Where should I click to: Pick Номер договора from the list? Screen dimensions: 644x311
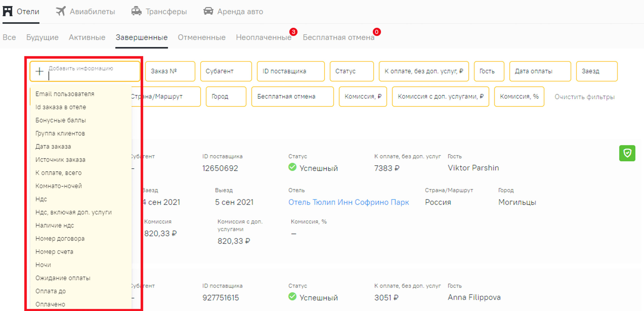pos(60,239)
